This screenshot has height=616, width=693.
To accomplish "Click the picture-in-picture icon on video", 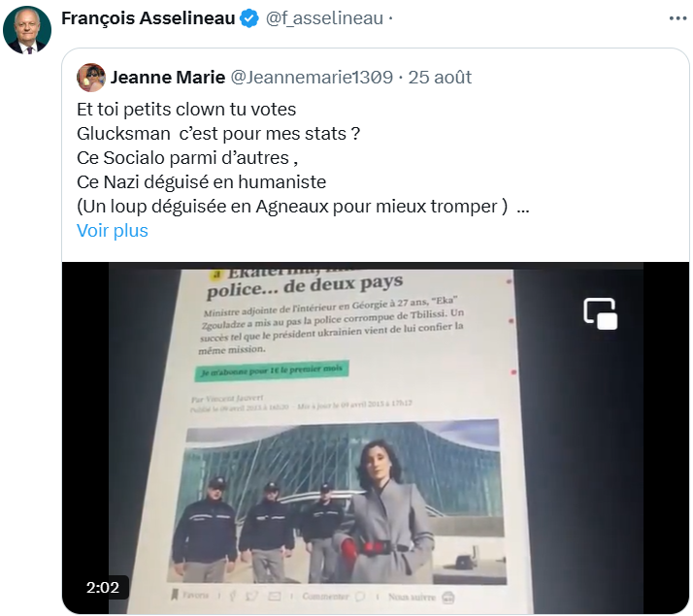I will pos(600,313).
